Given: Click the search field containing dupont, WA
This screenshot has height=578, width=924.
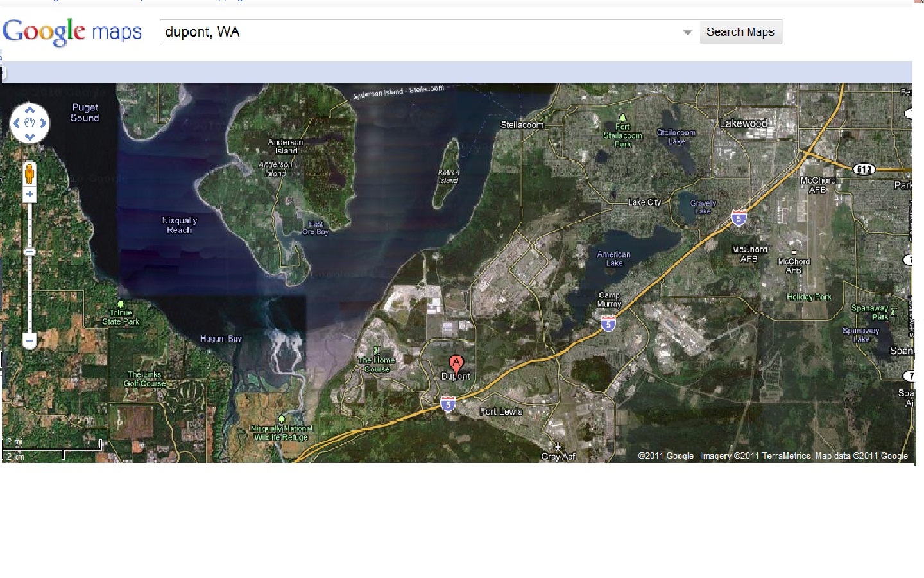Looking at the screenshot, I should [420, 32].
